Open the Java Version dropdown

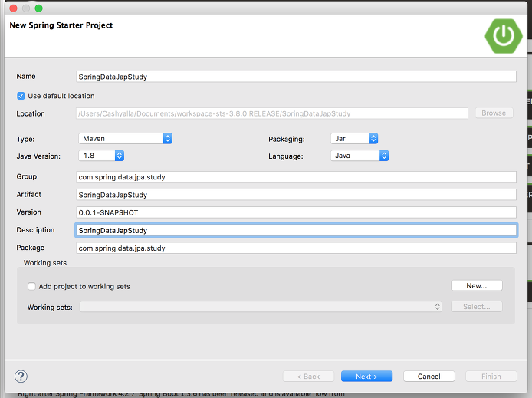point(101,156)
